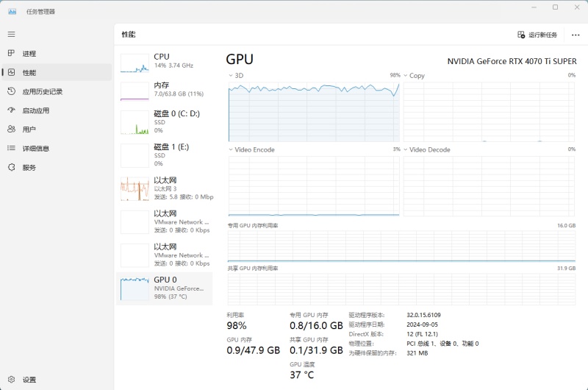
Task: Click 321 MB reserved memory value
Action: 417,353
